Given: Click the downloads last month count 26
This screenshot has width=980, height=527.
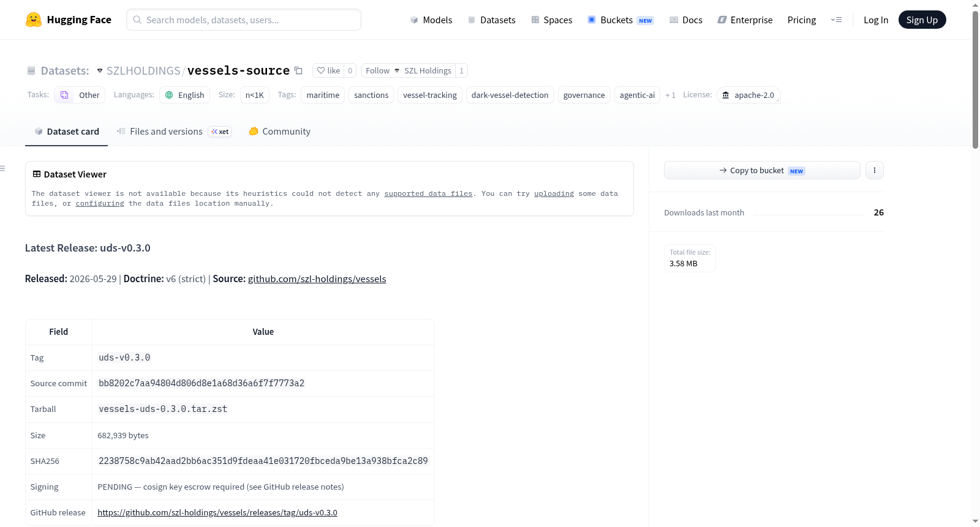Looking at the screenshot, I should 879,212.
